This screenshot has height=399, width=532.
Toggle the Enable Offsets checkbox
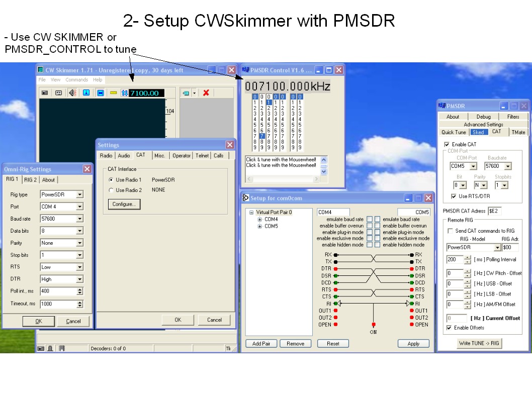pos(449,328)
